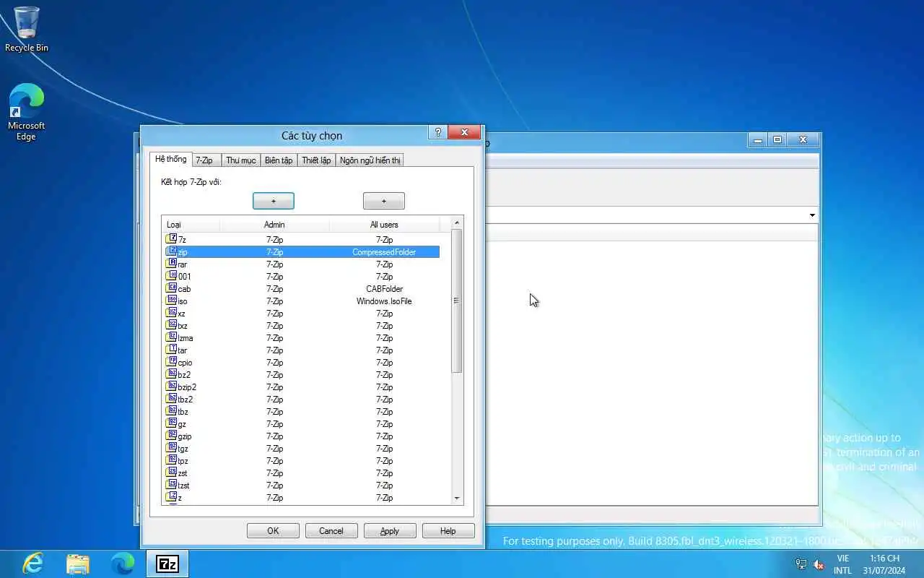Click the list scrollbar up arrow
924x578 pixels.
456,223
